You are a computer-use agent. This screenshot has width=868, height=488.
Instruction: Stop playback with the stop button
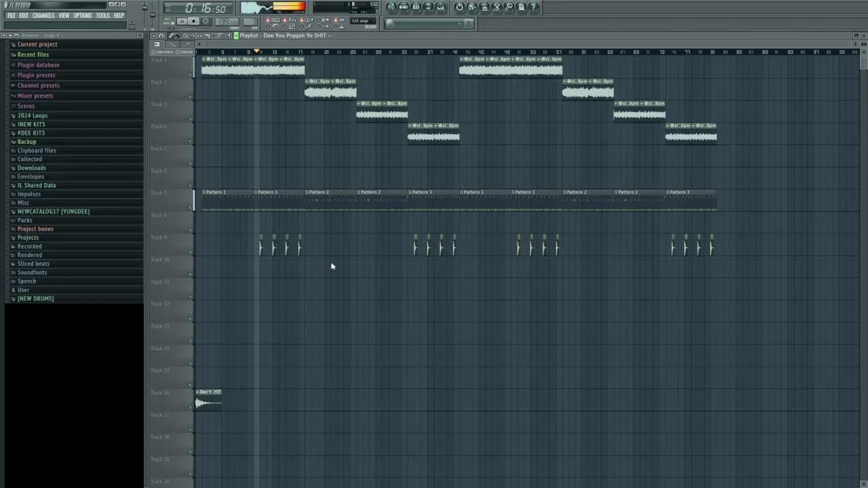193,22
